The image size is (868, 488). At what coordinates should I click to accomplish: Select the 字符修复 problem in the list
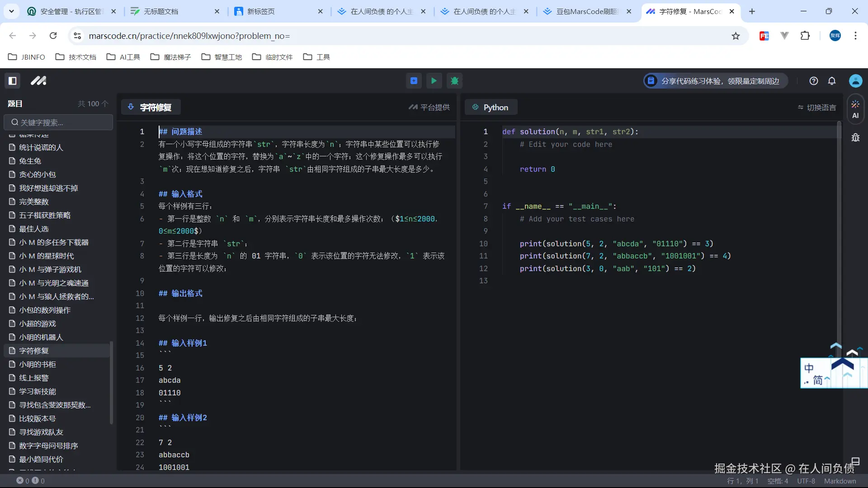tap(34, 351)
